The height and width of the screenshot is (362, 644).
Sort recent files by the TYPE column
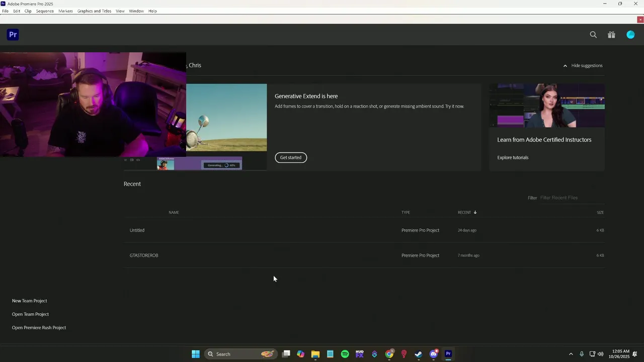click(x=406, y=212)
